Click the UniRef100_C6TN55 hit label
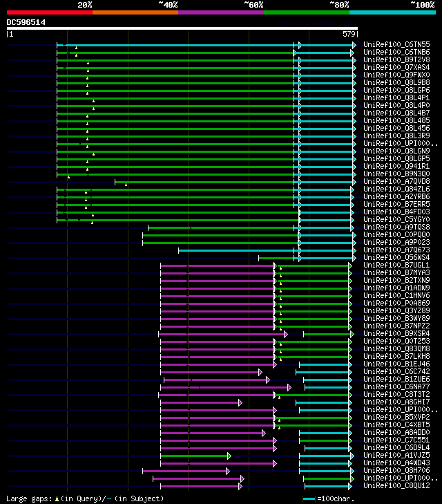Image resolution: width=442 pixels, height=504 pixels. pos(396,45)
